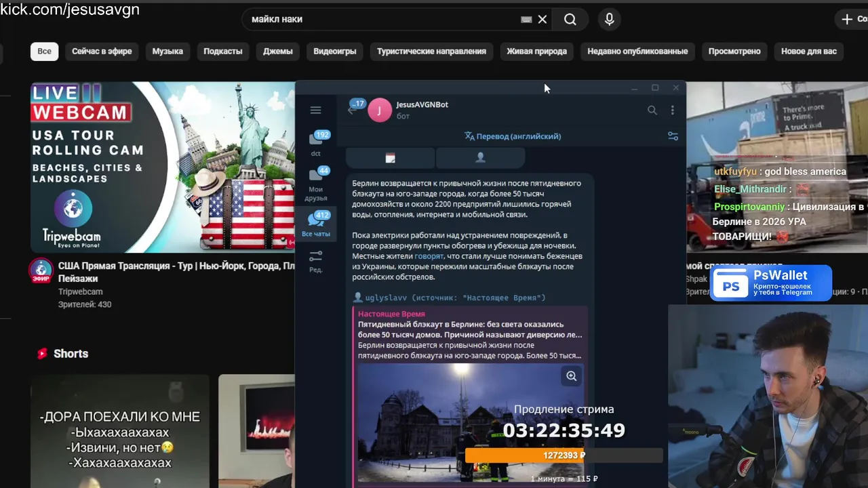868x488 pixels.
Task: Open the pink J avatar of JesusAVGNBot
Action: (380, 110)
